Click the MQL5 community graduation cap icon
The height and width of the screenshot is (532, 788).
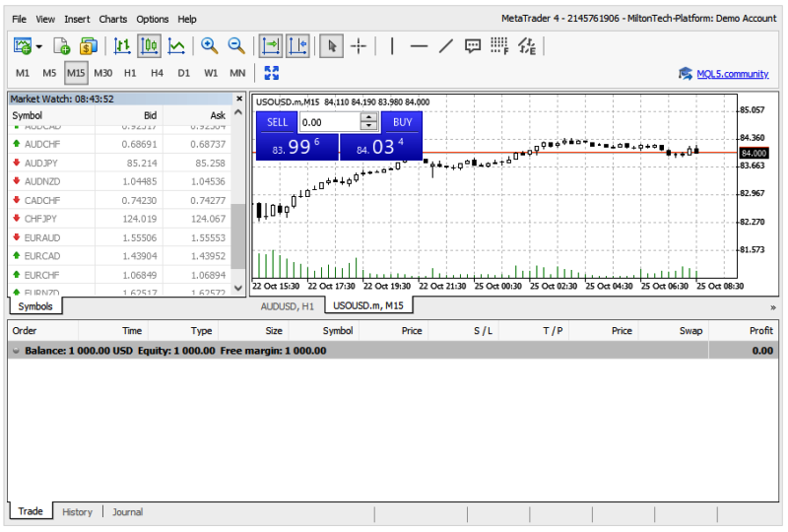pos(685,74)
